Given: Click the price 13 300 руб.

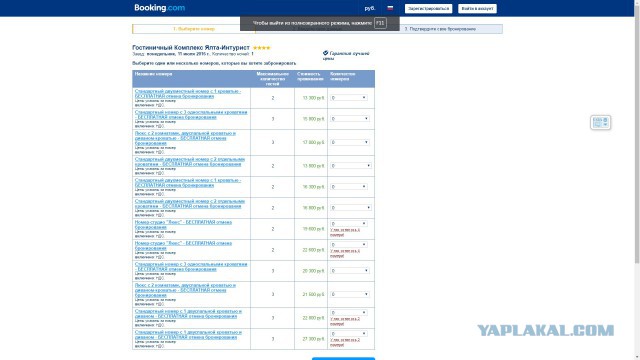Looking at the screenshot, I should pyautogui.click(x=313, y=98).
